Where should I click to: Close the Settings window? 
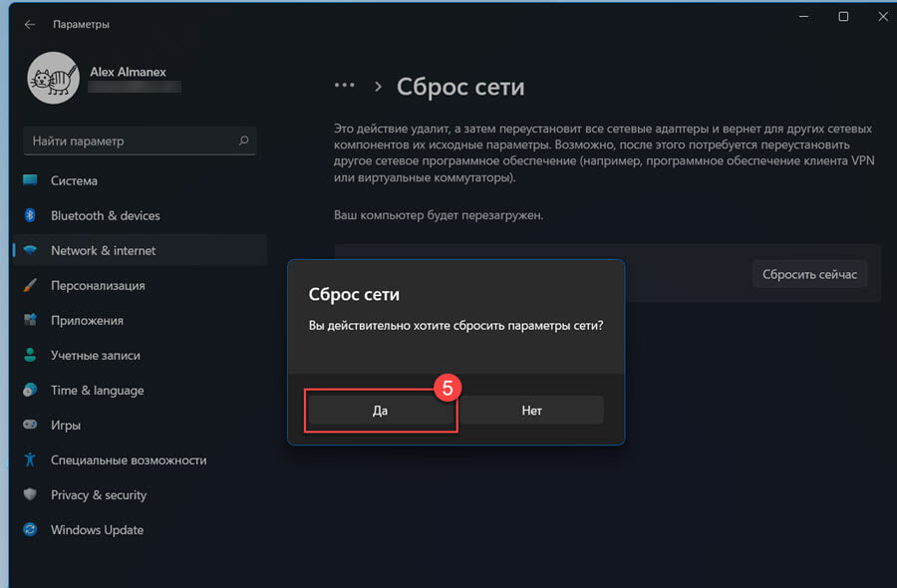(x=883, y=17)
